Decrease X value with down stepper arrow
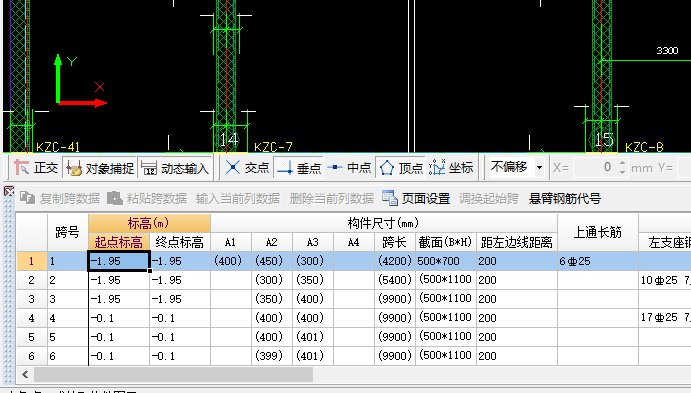The width and height of the screenshot is (691, 393). pos(622,172)
